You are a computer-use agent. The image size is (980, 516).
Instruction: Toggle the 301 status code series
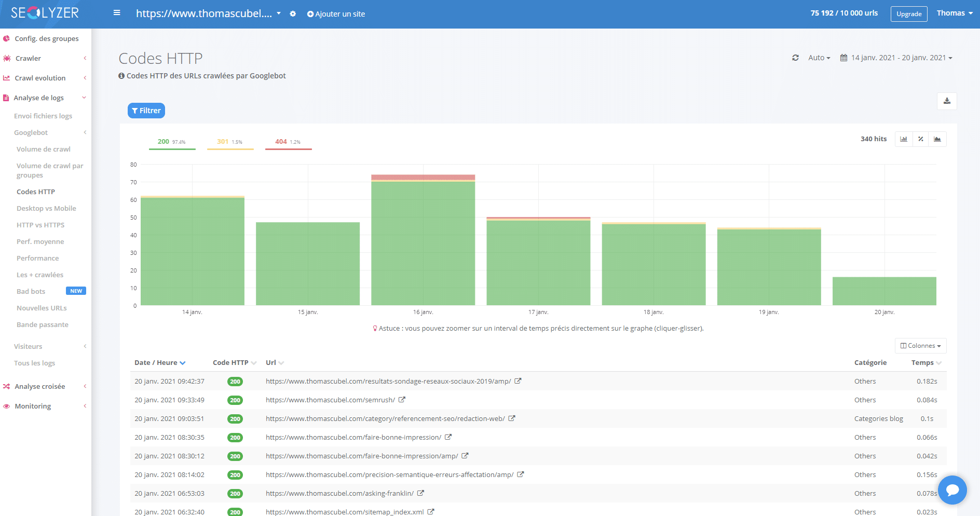[x=230, y=142]
